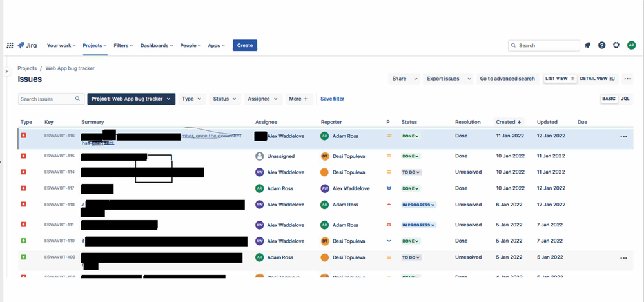Viewport: 644px width, 302px height.
Task: Sort by the Assignee column header
Action: click(x=266, y=122)
